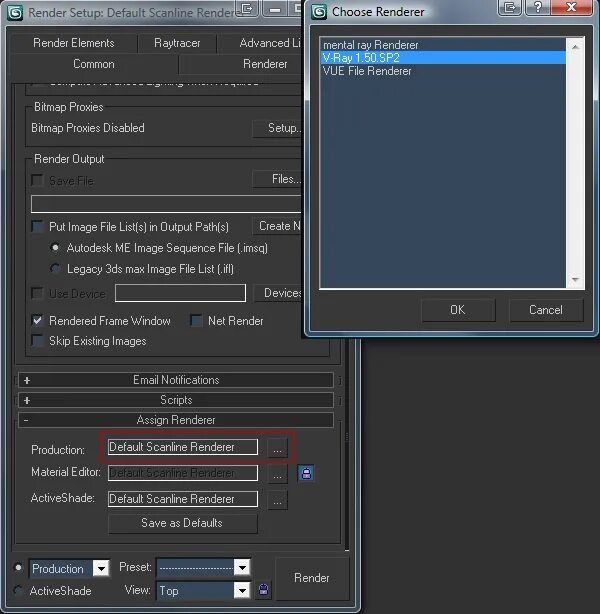Open the Preset dropdown

(x=242, y=567)
